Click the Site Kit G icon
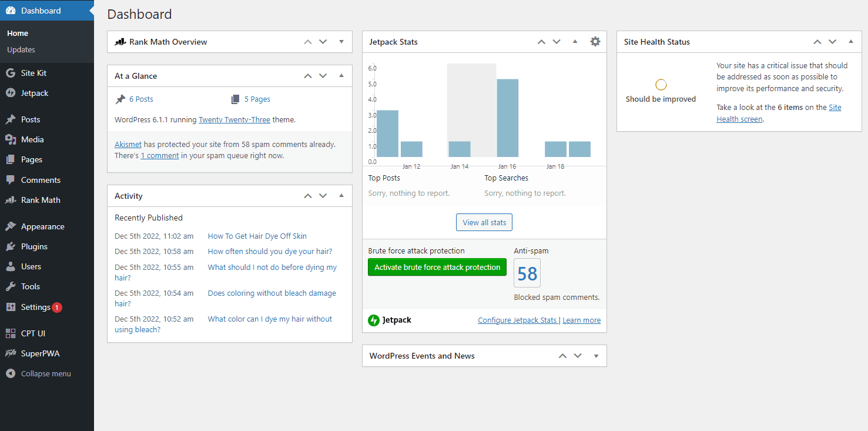The image size is (868, 431). pyautogui.click(x=11, y=73)
